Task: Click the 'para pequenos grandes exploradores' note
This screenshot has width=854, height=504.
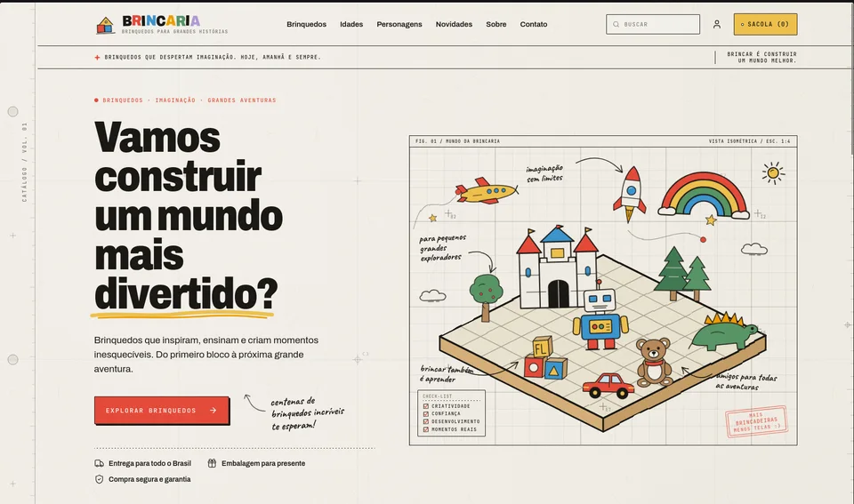Action: tap(443, 248)
